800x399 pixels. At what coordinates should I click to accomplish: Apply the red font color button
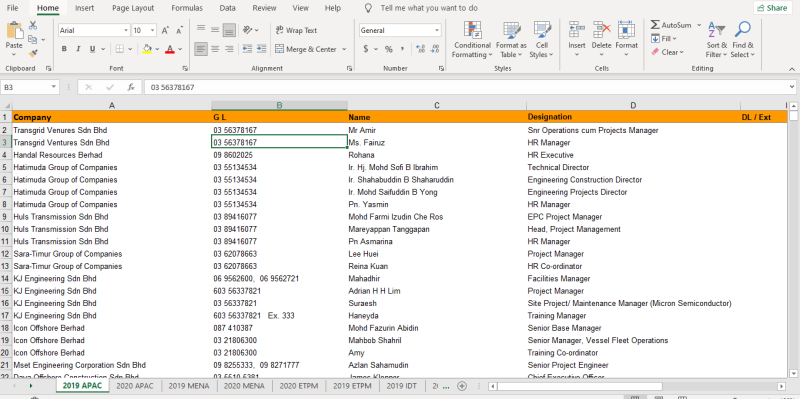point(169,49)
